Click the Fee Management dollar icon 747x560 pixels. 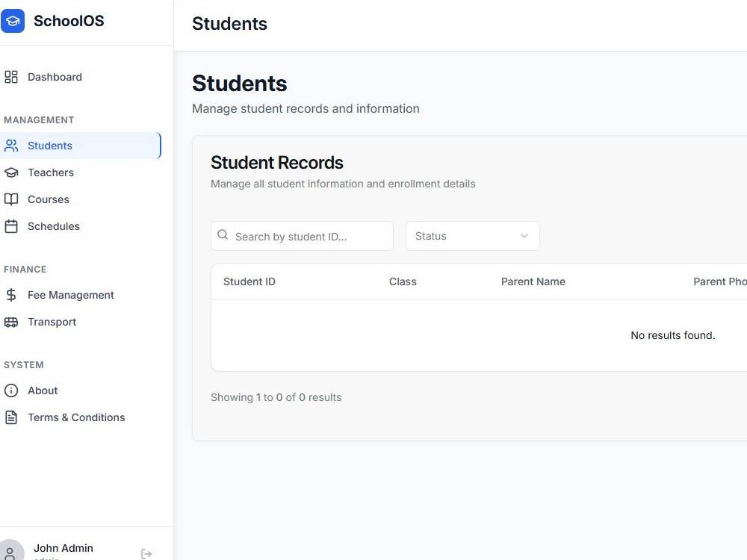pos(11,295)
